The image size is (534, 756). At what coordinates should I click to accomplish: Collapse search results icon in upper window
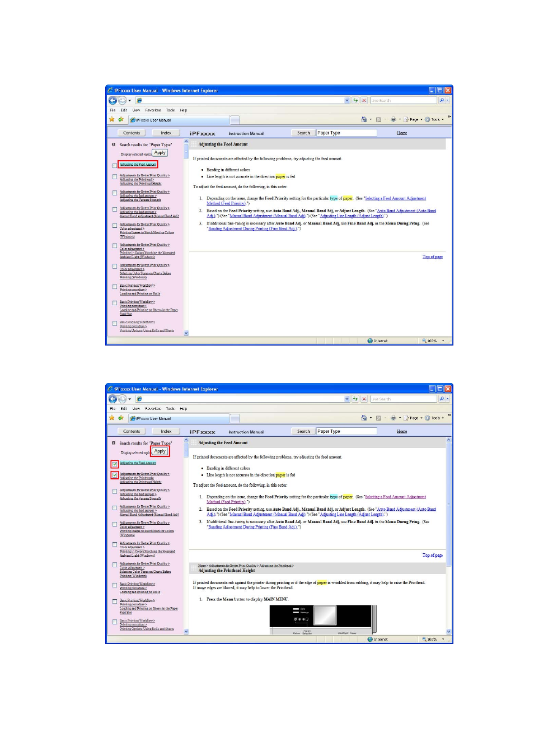coord(114,144)
